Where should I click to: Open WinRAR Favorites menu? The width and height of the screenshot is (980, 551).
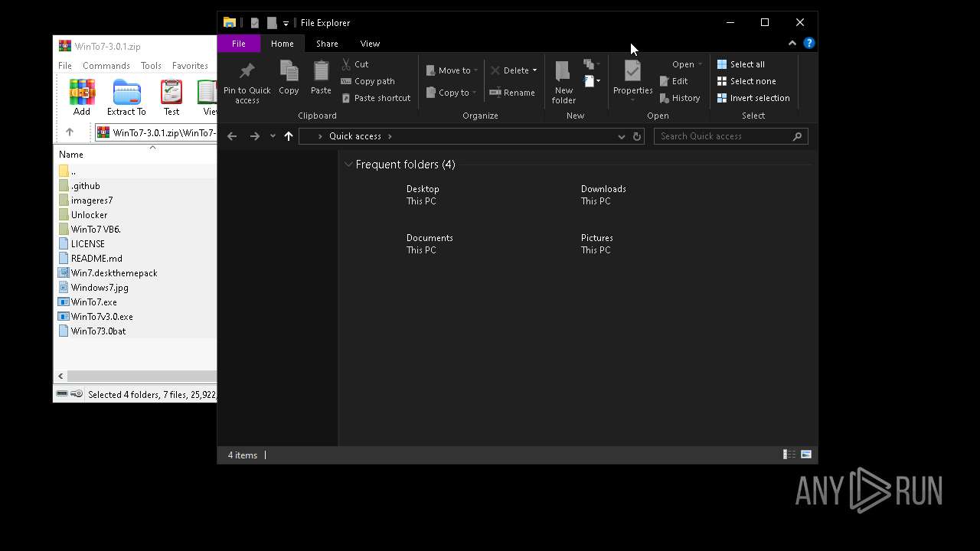coord(190,66)
